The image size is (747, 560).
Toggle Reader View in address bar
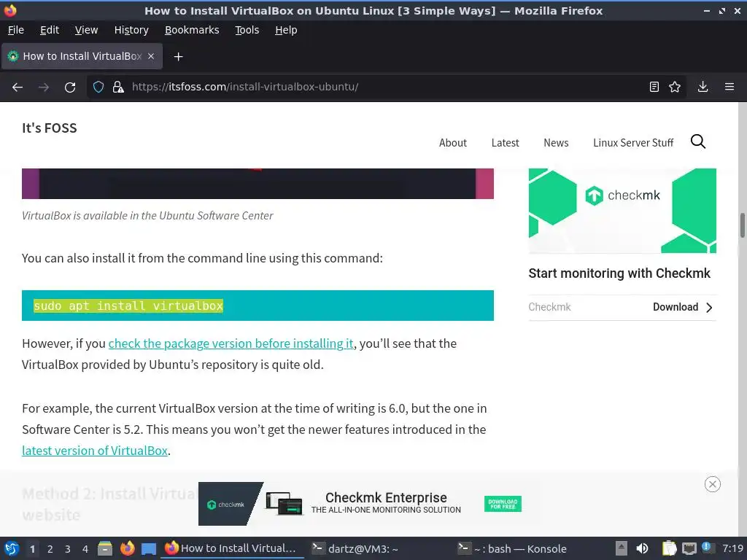tap(654, 87)
